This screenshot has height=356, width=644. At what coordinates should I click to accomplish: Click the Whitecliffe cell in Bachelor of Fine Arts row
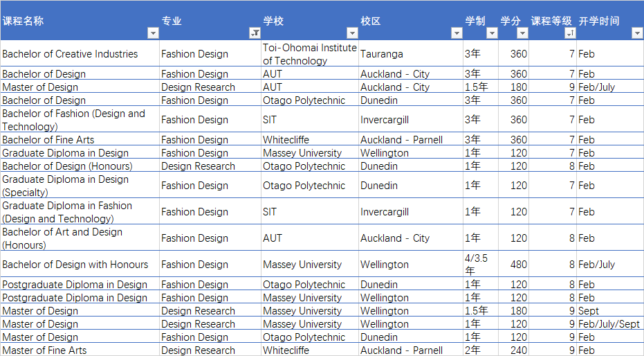[x=310, y=139]
